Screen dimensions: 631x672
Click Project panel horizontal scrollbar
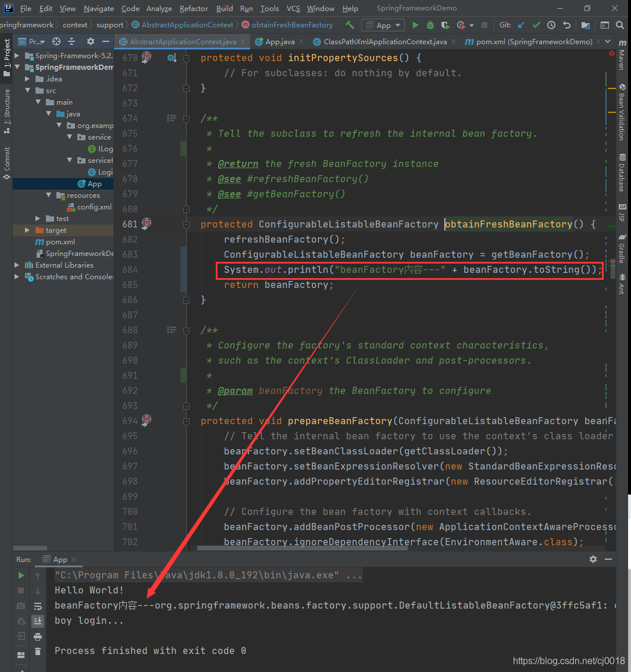click(x=30, y=548)
